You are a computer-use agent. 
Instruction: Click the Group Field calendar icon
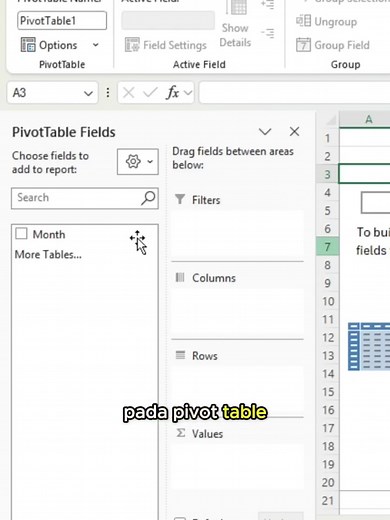click(303, 45)
